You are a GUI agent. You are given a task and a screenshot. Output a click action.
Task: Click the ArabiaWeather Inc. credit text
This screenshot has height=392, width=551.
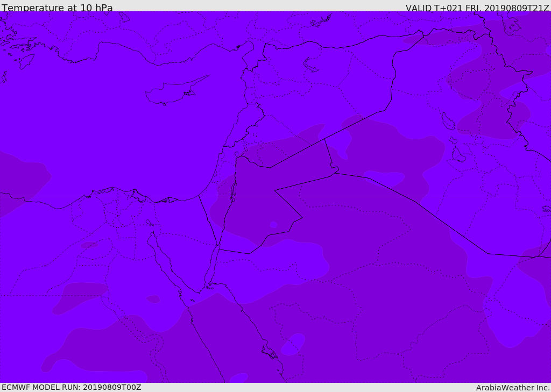click(513, 388)
